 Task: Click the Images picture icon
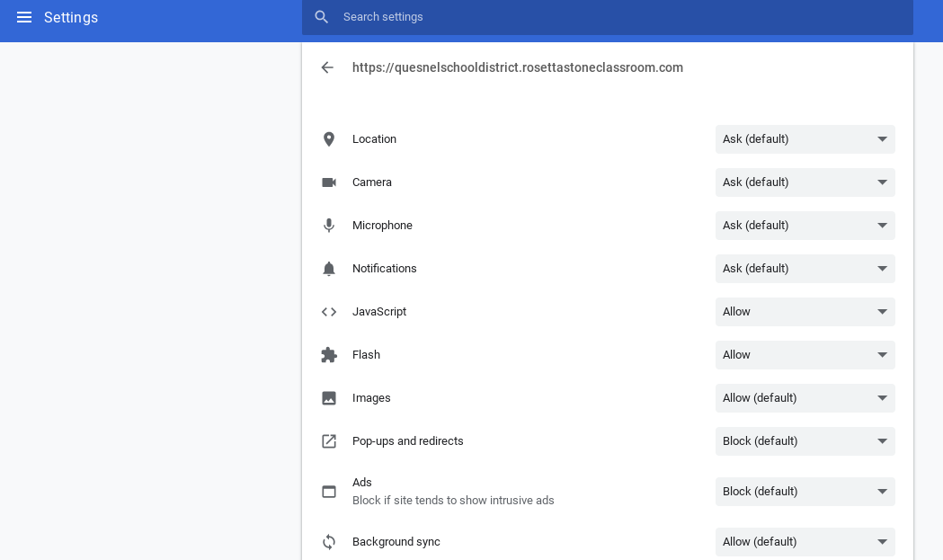[329, 398]
